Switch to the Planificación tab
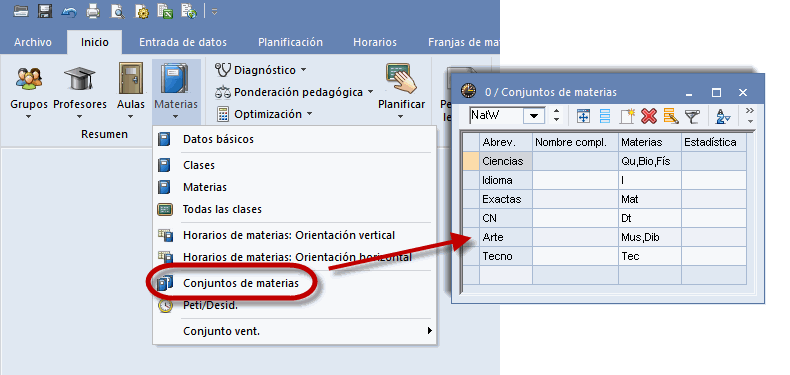This screenshot has width=790, height=375. (290, 42)
